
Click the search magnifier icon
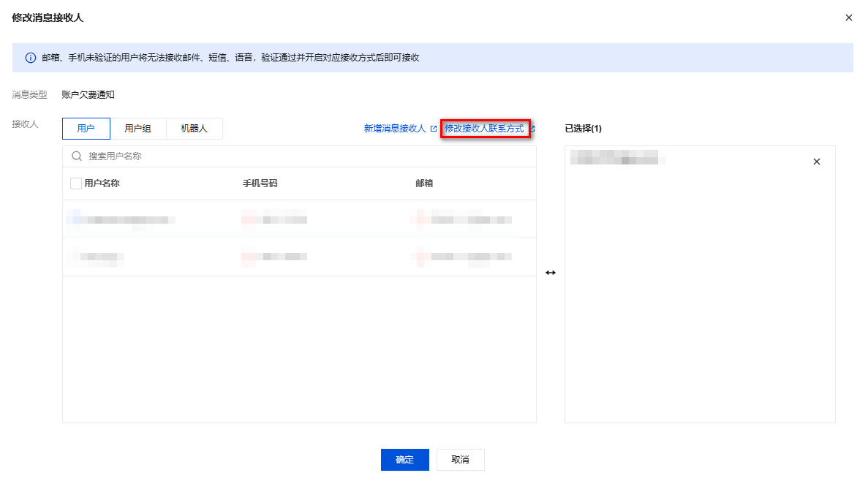[x=77, y=156]
